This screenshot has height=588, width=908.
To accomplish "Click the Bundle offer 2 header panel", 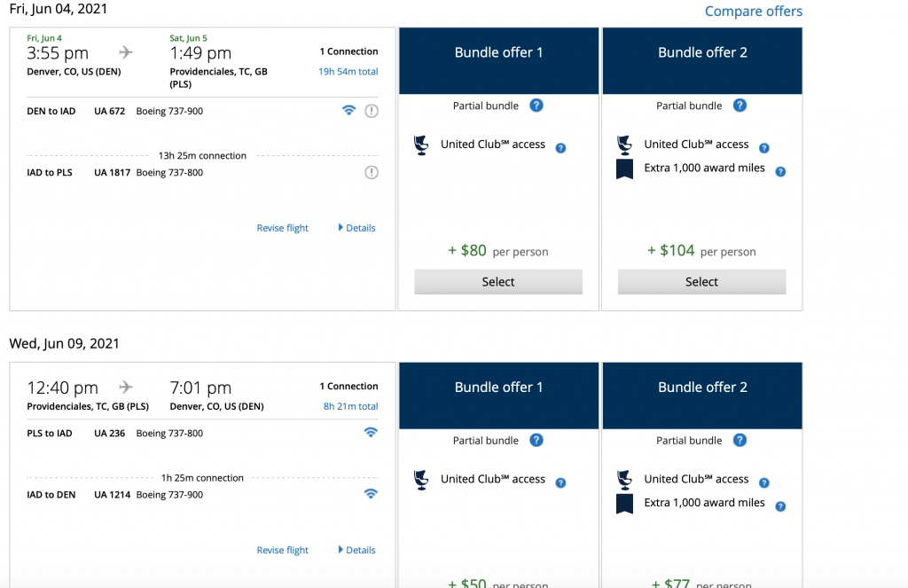I will click(701, 52).
